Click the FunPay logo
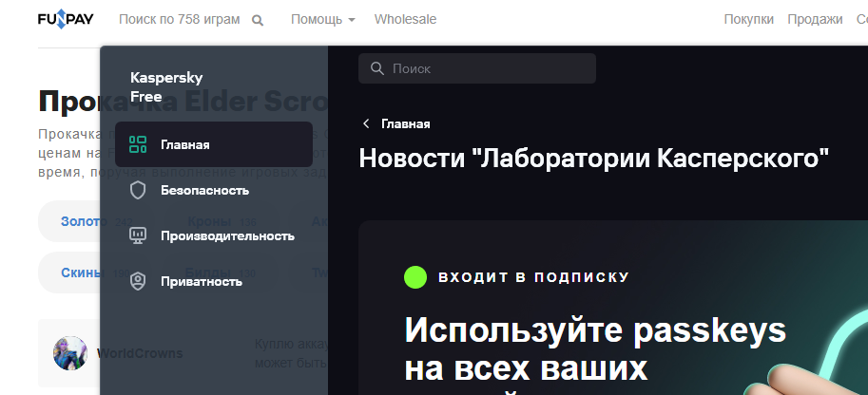 coord(66,20)
